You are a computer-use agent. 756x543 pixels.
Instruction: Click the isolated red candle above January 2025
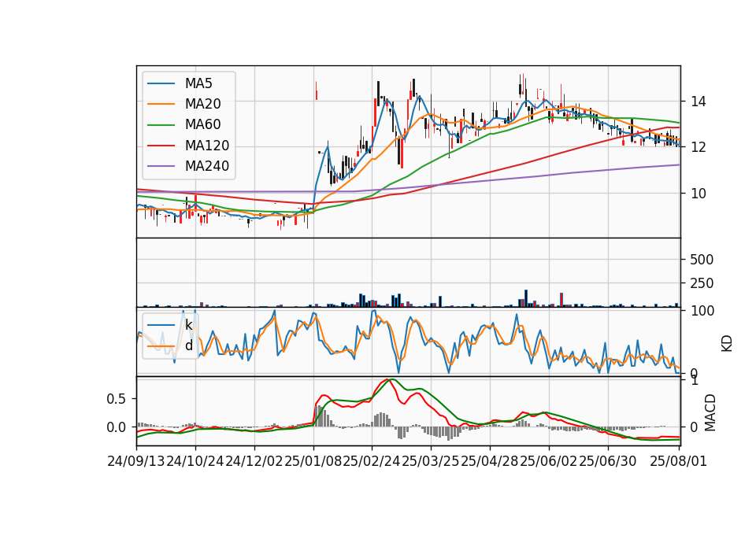[x=317, y=90]
